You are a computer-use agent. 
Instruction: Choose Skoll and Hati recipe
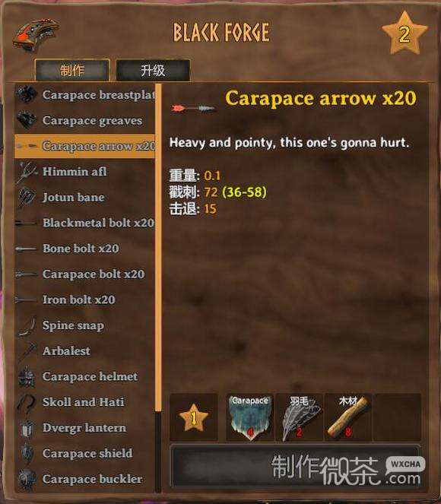pos(84,402)
